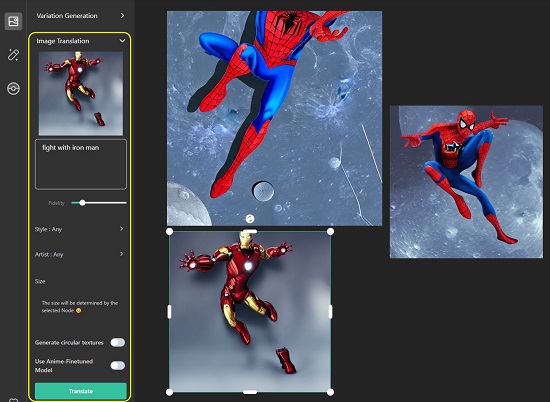Click the top-right resize handle of Iron Man image
This screenshot has height=402, width=550.
coord(330,232)
